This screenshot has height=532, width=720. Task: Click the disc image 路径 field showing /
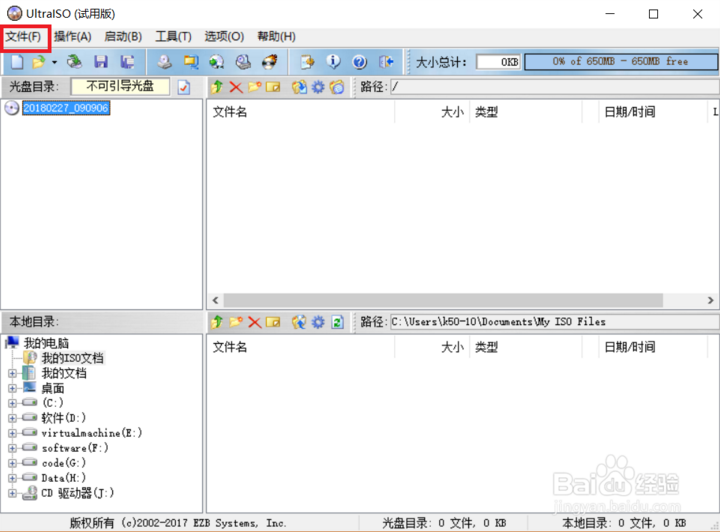pyautogui.click(x=555, y=86)
